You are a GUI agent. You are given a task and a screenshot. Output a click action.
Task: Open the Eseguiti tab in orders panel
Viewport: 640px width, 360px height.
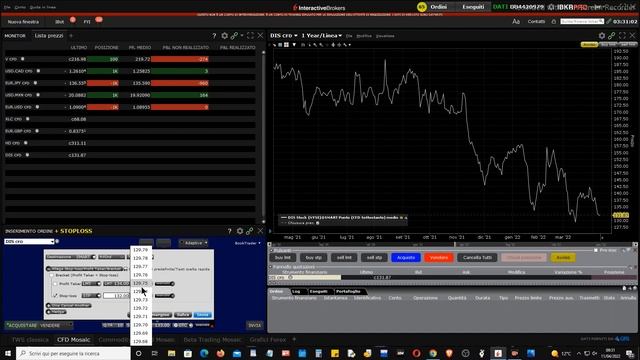coord(318,291)
